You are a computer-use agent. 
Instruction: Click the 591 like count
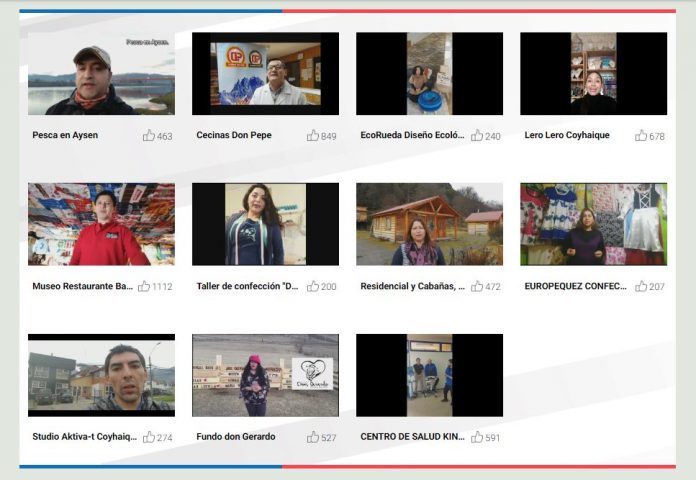pyautogui.click(x=493, y=438)
